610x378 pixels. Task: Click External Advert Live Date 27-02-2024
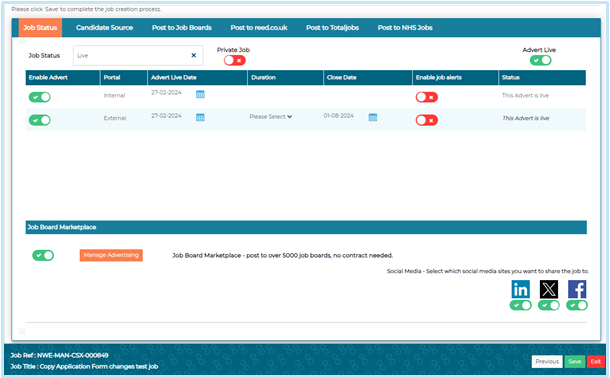point(166,116)
